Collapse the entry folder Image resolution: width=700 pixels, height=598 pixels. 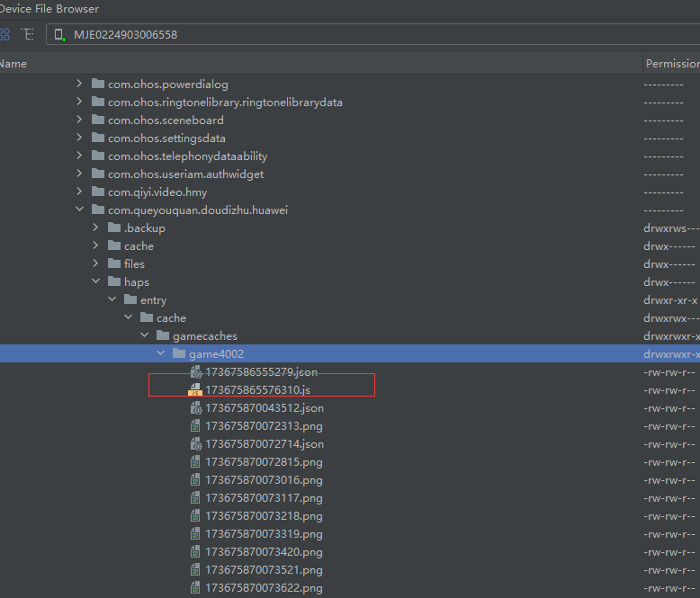click(112, 299)
